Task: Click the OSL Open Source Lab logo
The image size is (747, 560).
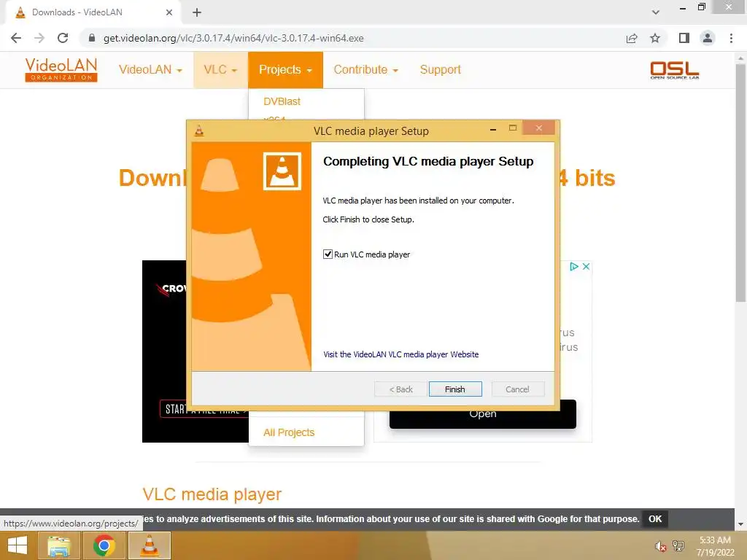Action: [675, 70]
